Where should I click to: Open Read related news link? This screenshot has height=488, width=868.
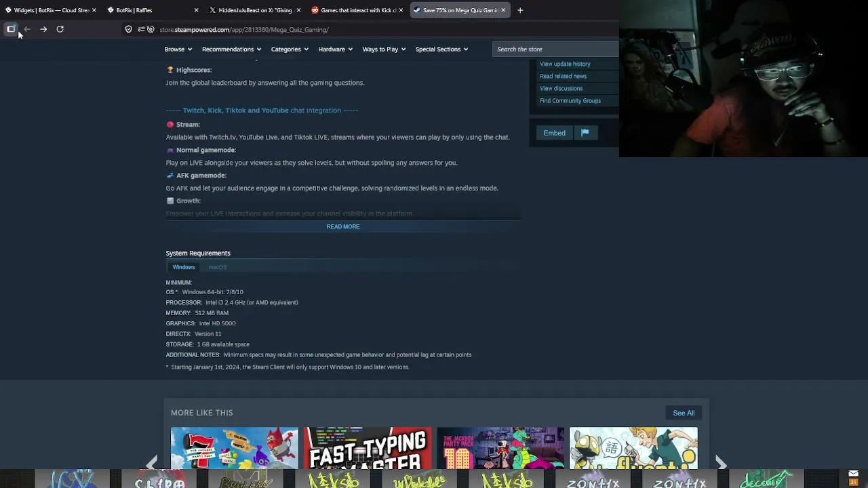(563, 76)
